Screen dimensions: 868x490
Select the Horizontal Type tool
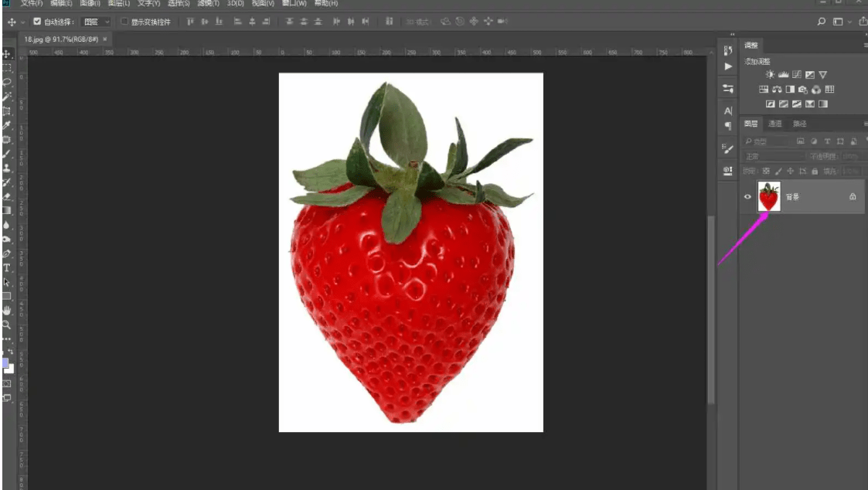7,267
